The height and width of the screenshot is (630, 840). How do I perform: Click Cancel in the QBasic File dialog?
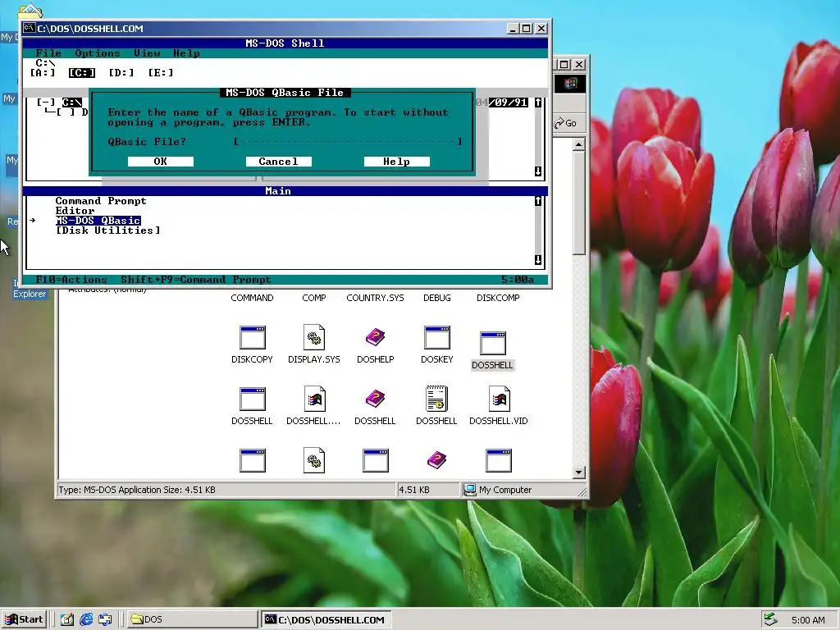pyautogui.click(x=279, y=162)
